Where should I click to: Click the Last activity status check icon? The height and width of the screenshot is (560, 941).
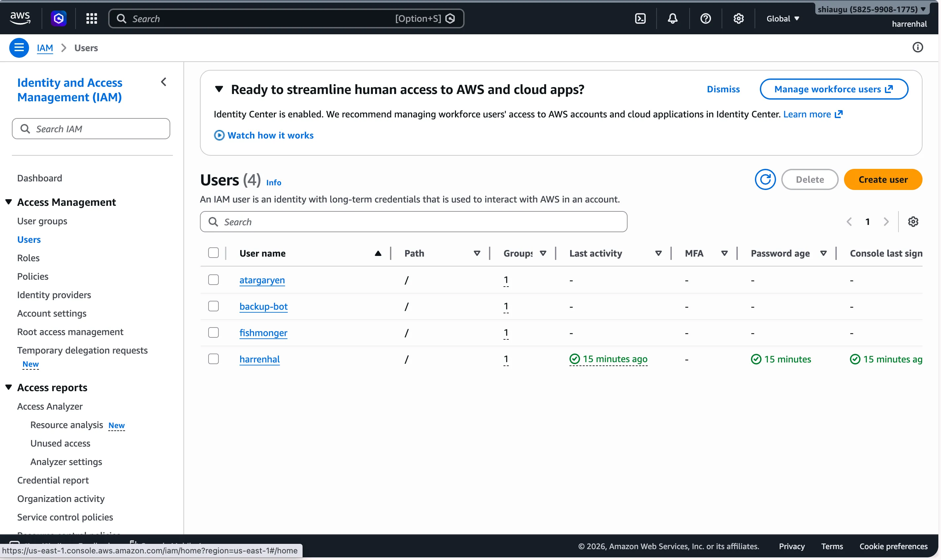coord(574,359)
